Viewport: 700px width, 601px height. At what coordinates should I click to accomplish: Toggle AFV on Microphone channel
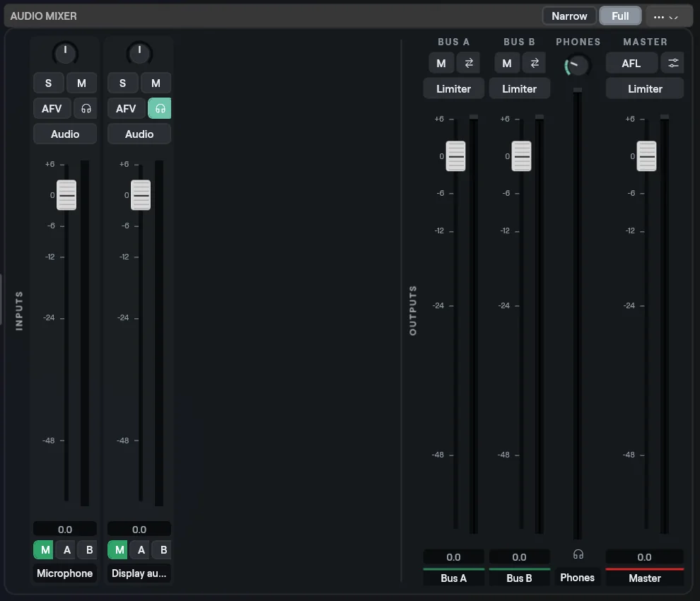point(52,108)
